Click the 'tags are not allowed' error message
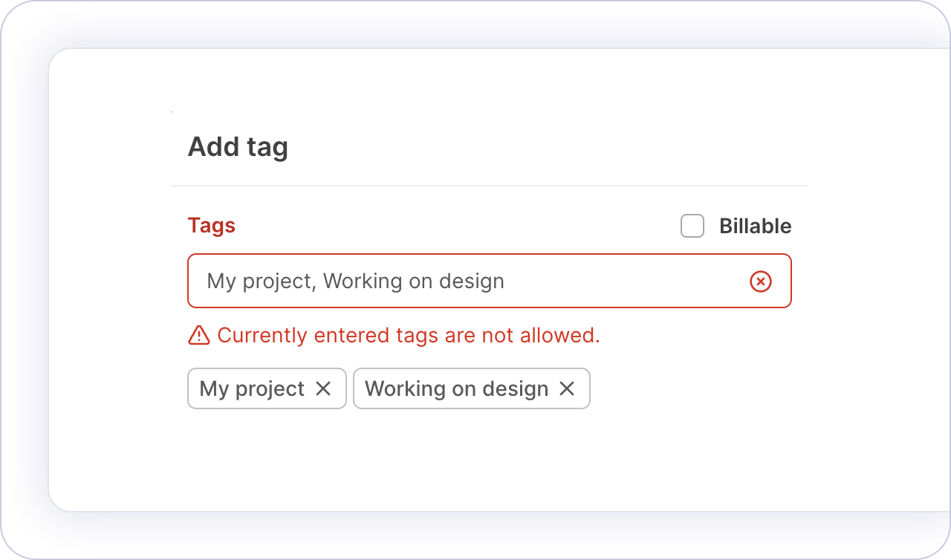The height and width of the screenshot is (560, 951). [x=408, y=336]
